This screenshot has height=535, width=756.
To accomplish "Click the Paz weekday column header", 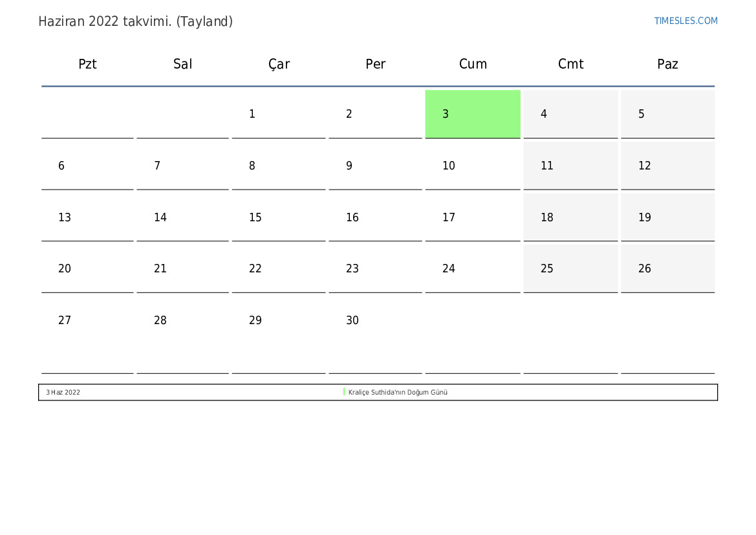I will 667,64.
